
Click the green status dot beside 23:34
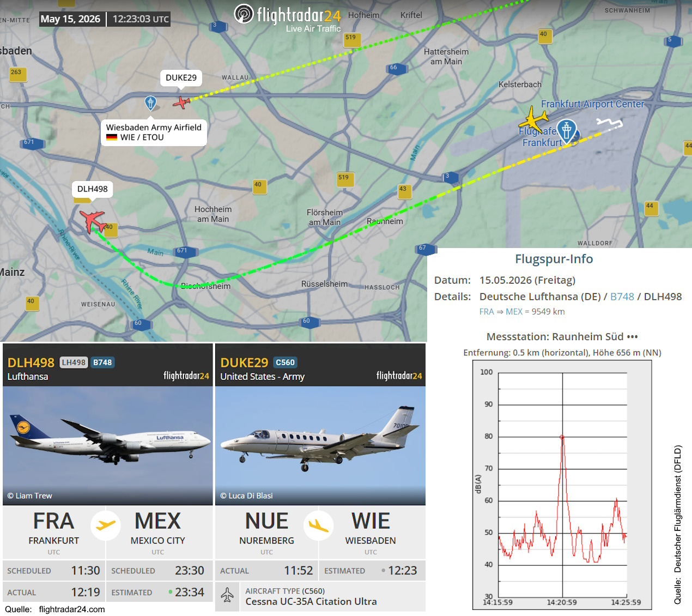click(x=171, y=591)
